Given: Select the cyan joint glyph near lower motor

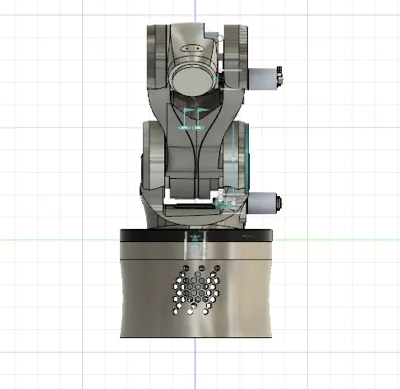Looking at the screenshot, I should pyautogui.click(x=225, y=202).
